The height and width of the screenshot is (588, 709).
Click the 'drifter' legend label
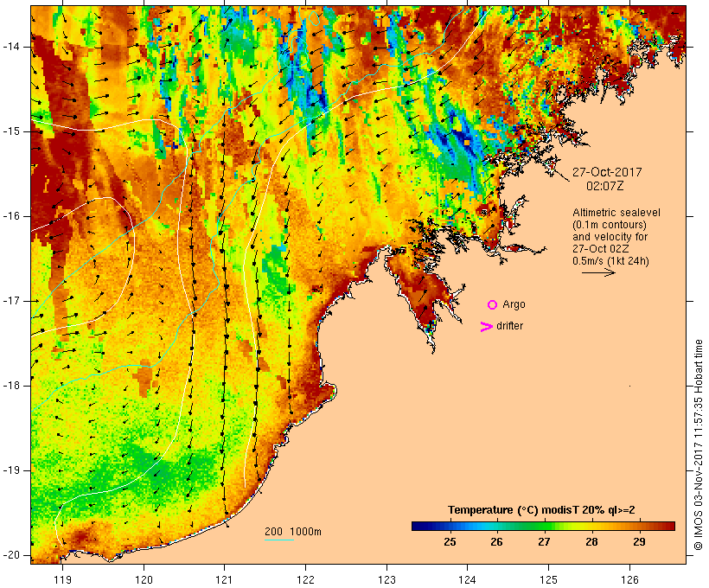[509, 326]
